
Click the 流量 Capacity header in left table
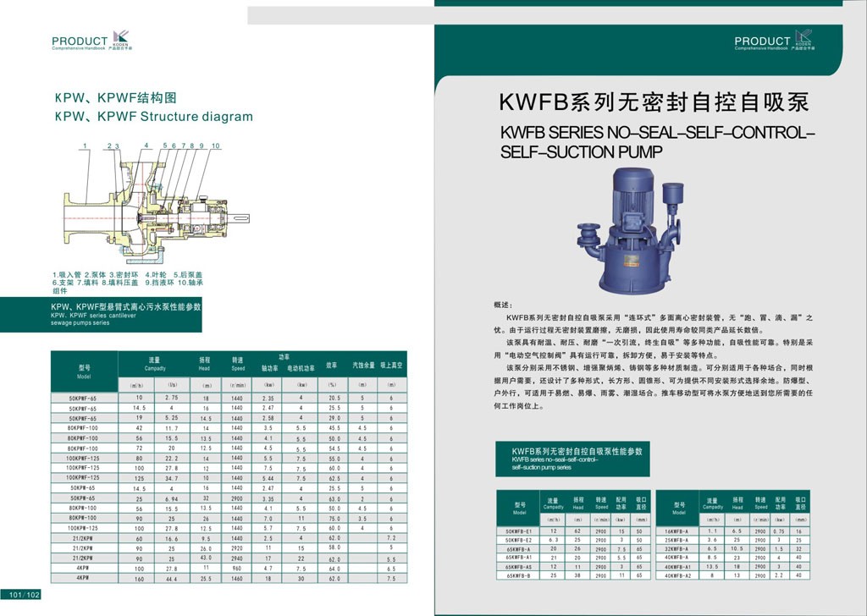click(155, 364)
